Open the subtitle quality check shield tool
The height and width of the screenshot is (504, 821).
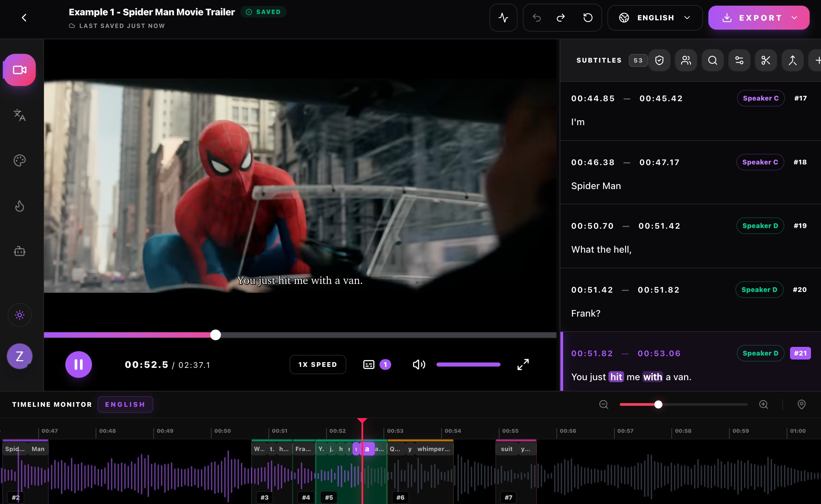coord(659,60)
